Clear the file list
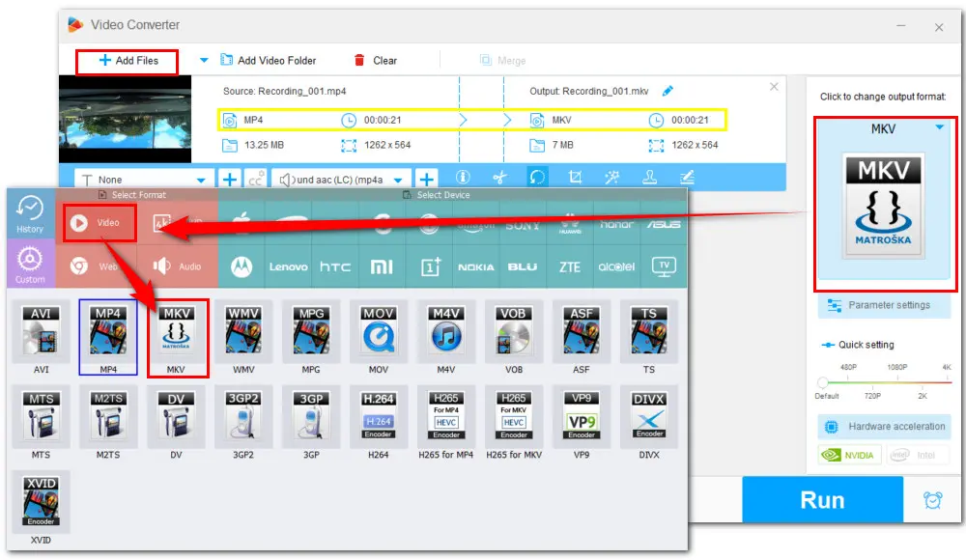966x560 pixels. pyautogui.click(x=376, y=61)
